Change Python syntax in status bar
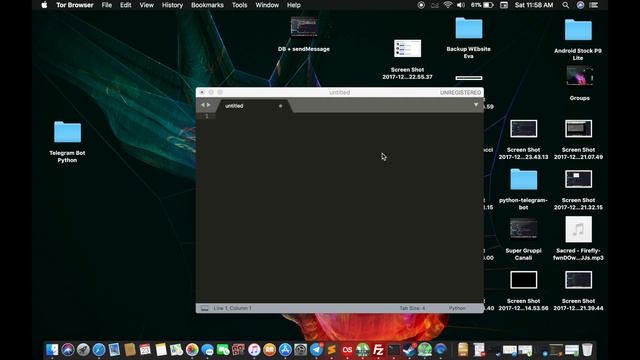The width and height of the screenshot is (640, 360). point(457,308)
